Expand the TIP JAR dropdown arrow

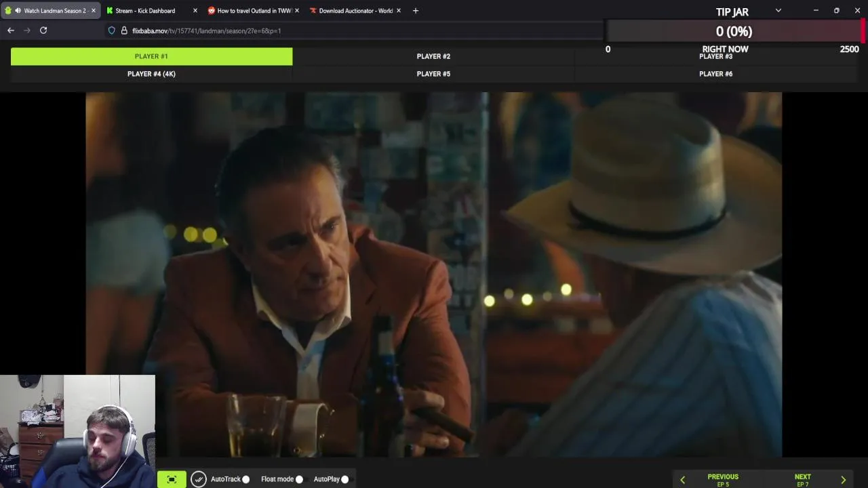pyautogui.click(x=778, y=11)
